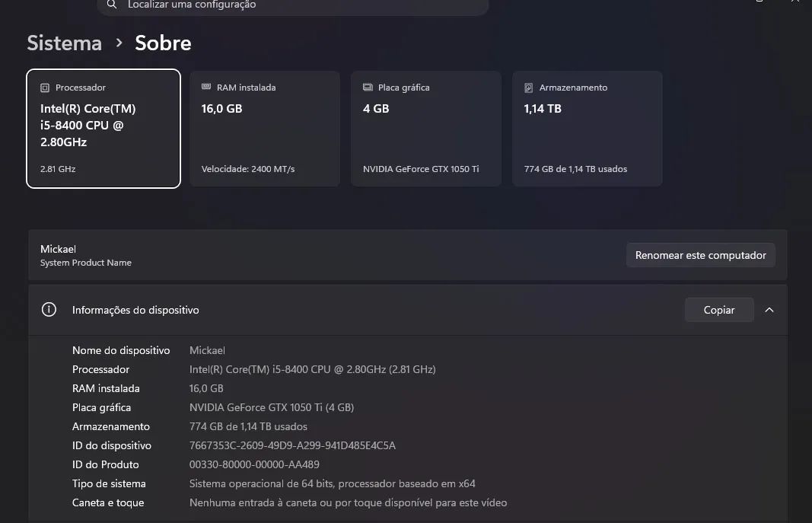Rename this computer with Renomear button
The width and height of the screenshot is (812, 523).
coord(701,255)
